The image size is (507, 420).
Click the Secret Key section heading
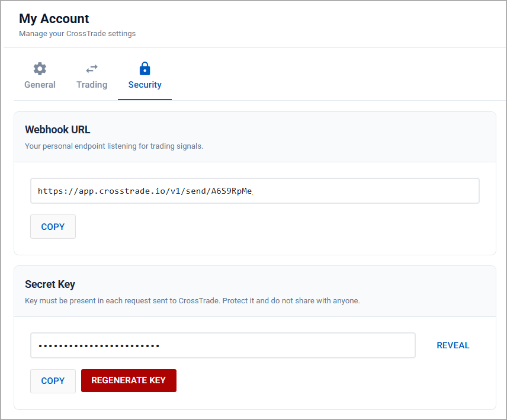coord(50,284)
